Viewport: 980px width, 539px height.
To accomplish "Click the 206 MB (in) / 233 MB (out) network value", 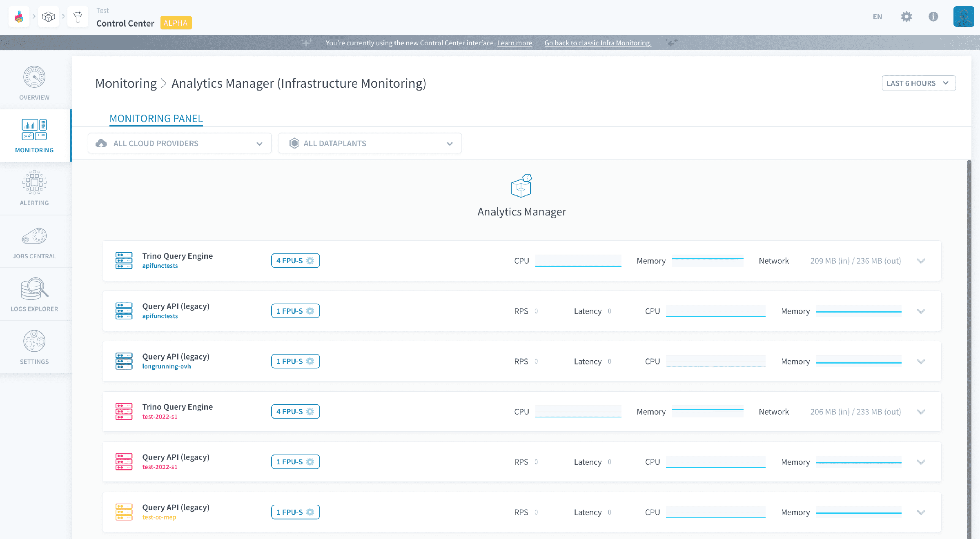I will pyautogui.click(x=855, y=412).
